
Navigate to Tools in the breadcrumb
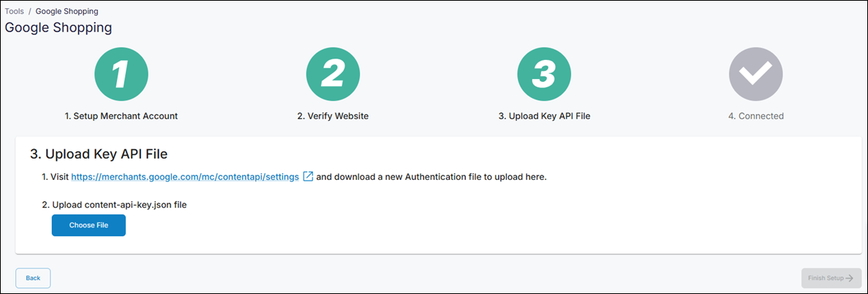tap(15, 12)
